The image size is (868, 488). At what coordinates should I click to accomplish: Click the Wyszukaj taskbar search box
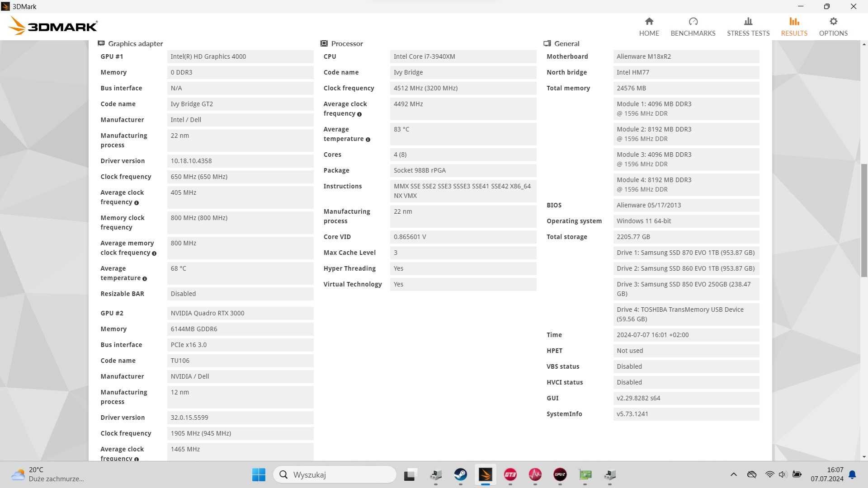point(335,474)
